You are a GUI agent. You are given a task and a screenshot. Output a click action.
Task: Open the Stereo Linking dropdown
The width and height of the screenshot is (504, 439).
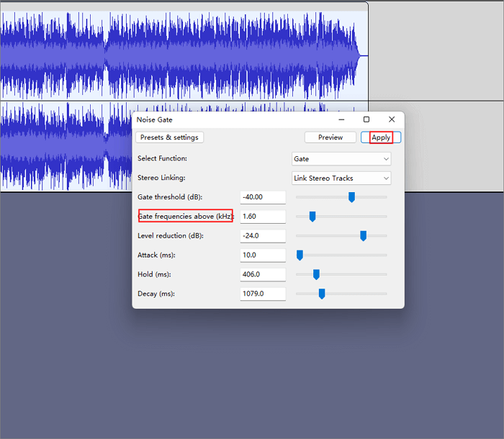coord(341,178)
